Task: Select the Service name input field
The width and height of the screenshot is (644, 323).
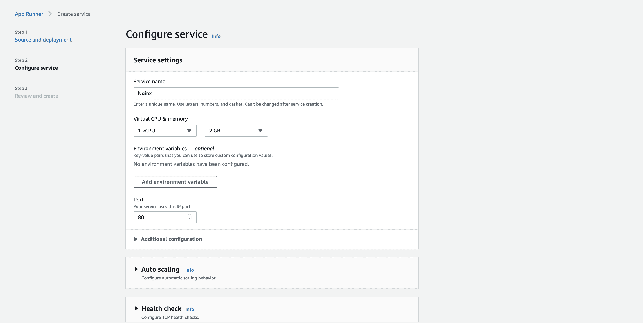Action: [236, 93]
